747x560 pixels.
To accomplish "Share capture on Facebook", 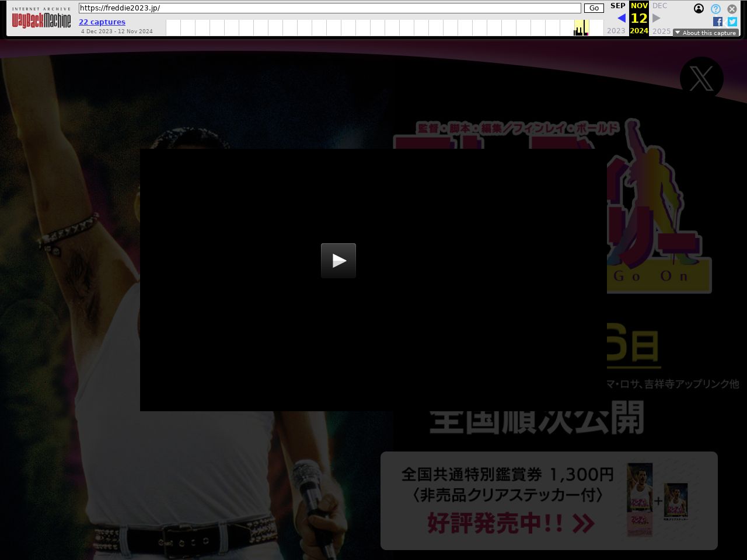I will [718, 22].
